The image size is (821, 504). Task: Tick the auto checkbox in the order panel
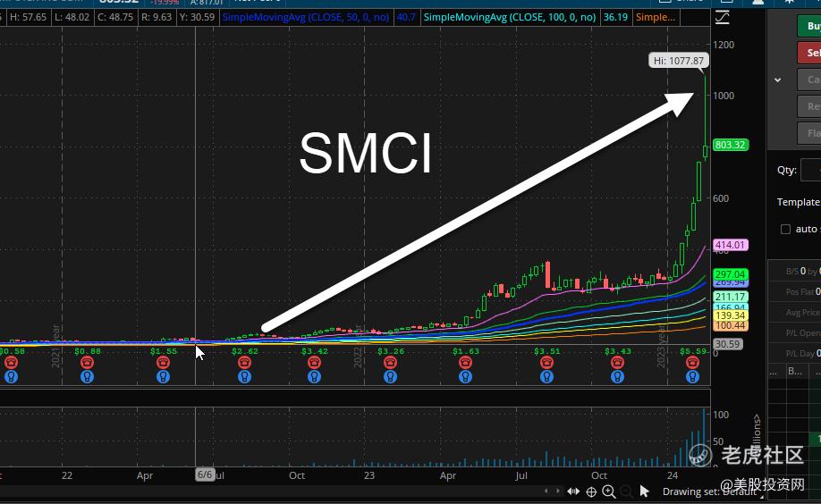tap(785, 230)
